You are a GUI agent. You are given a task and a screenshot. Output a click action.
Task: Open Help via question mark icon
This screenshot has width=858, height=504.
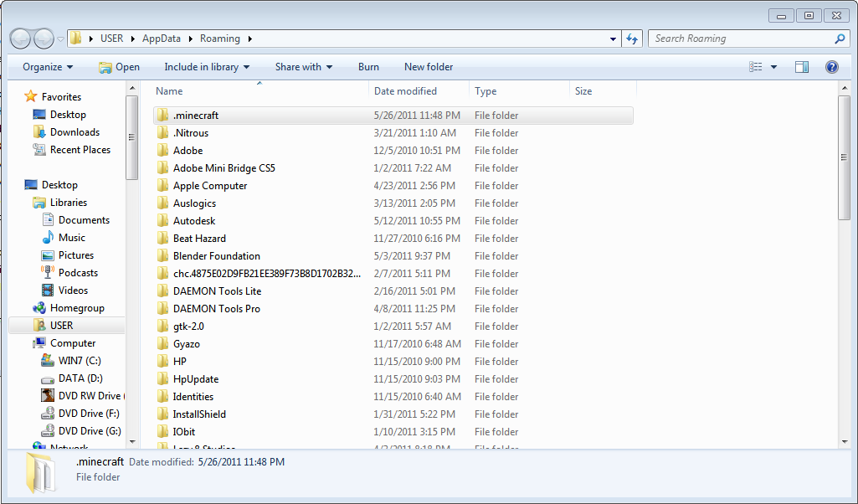tap(832, 67)
